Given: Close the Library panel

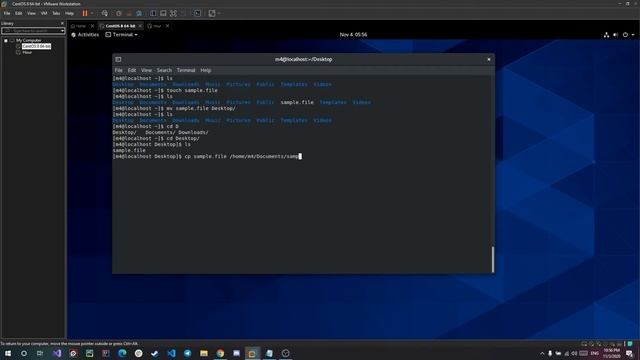Looking at the screenshot, I should [62, 23].
